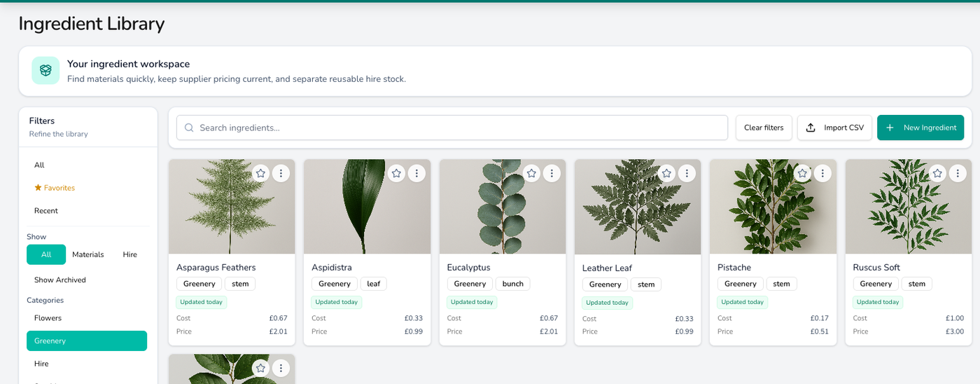Select the Greenery category
The image size is (980, 384).
click(87, 341)
